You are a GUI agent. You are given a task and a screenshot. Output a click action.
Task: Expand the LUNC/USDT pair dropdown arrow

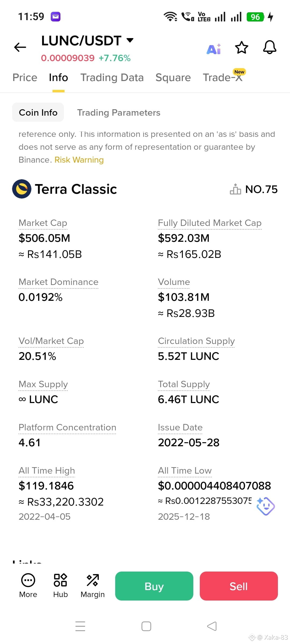coord(130,40)
